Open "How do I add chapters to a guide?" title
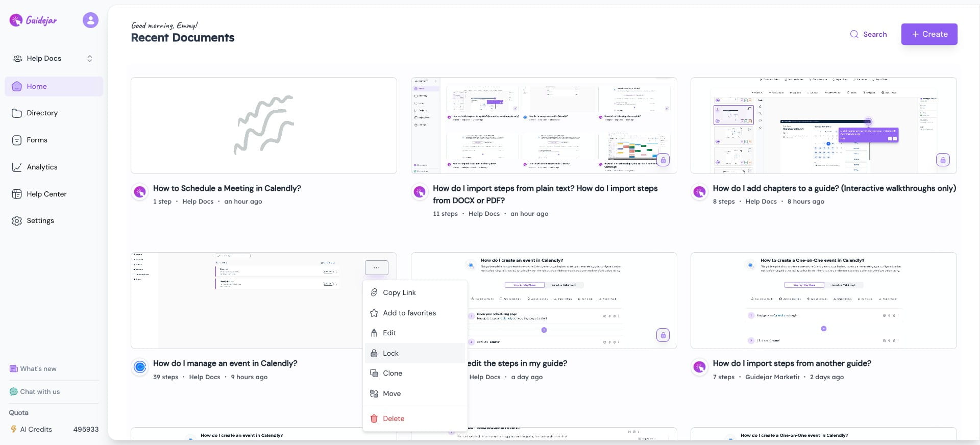This screenshot has width=980, height=445. [835, 188]
